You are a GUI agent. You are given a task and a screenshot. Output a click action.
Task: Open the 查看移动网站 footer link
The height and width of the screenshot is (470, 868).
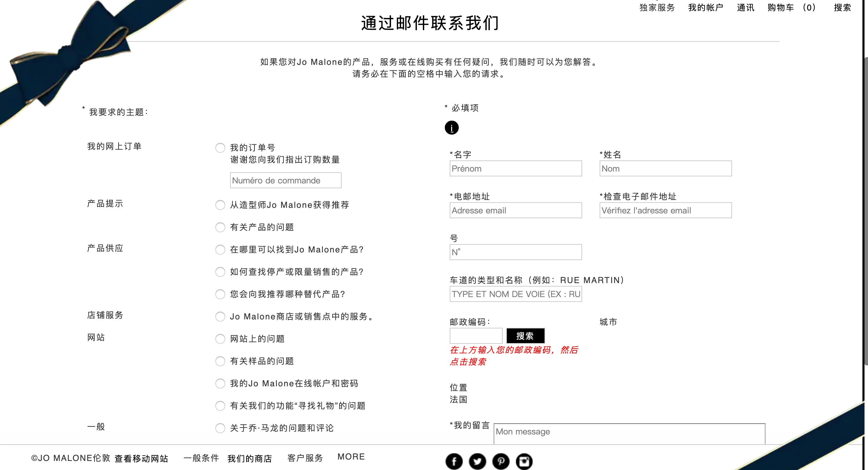tap(141, 458)
